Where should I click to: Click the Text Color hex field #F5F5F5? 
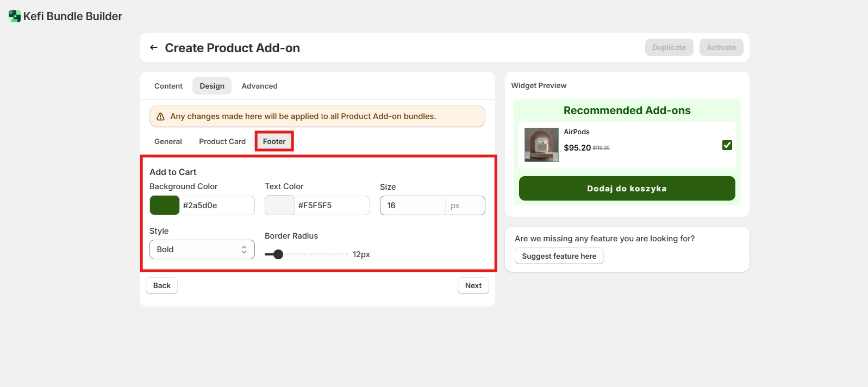[332, 205]
